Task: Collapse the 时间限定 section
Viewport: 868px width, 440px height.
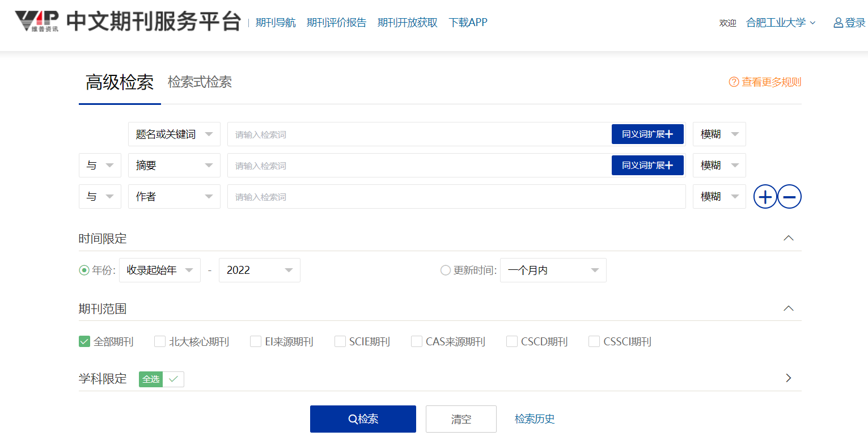Action: click(x=788, y=238)
